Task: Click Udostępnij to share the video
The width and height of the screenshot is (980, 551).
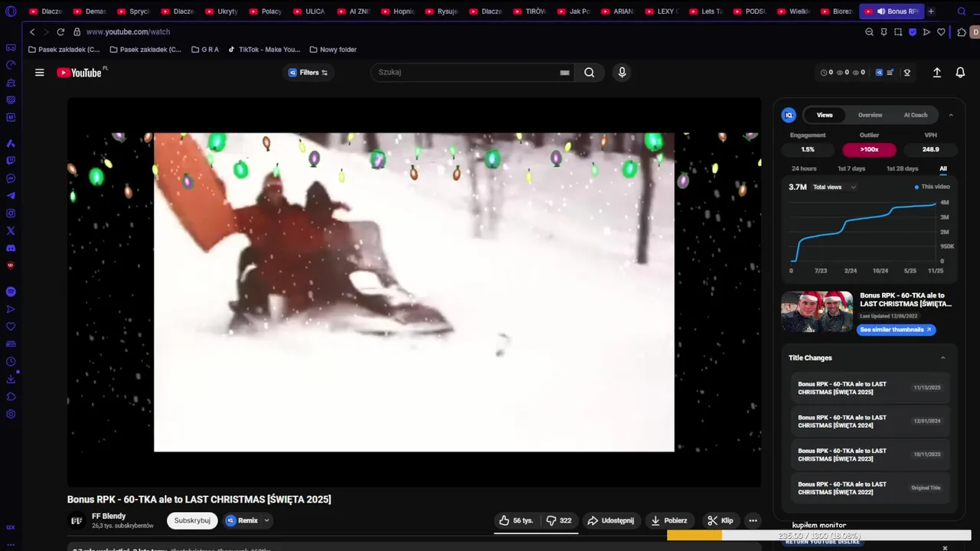Action: (610, 520)
